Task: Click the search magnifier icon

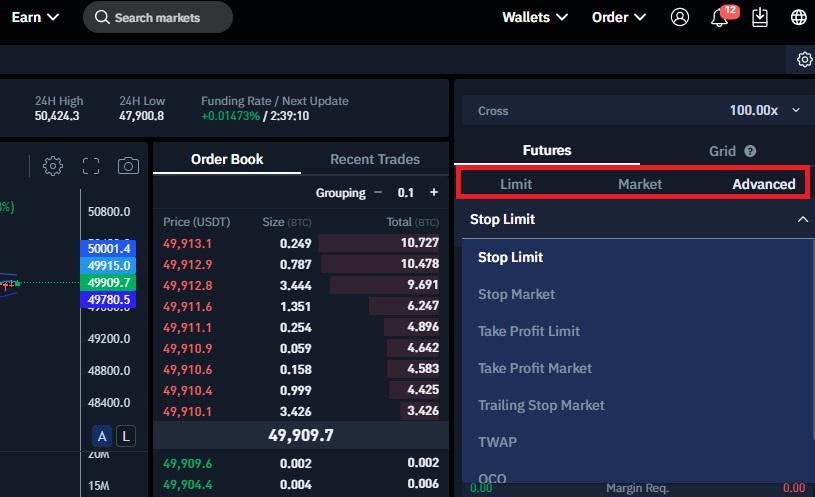Action: 102,17
